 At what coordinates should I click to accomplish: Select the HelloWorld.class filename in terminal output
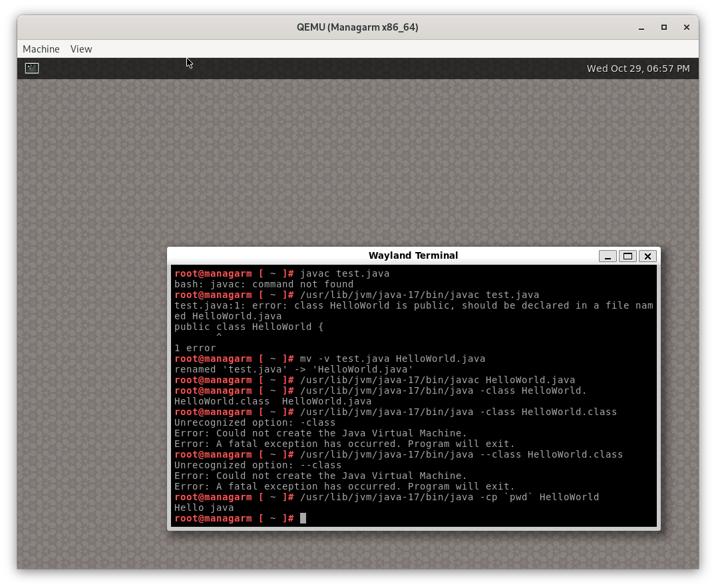coord(221,401)
